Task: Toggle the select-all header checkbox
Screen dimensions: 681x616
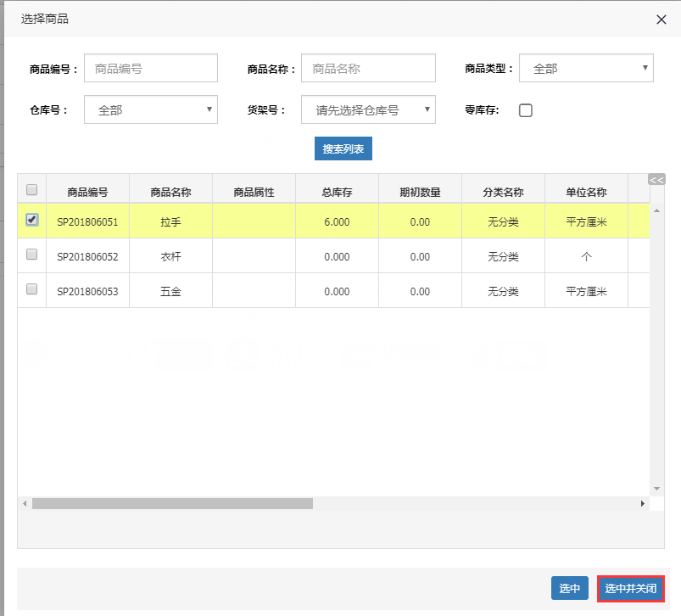Action: pyautogui.click(x=32, y=189)
